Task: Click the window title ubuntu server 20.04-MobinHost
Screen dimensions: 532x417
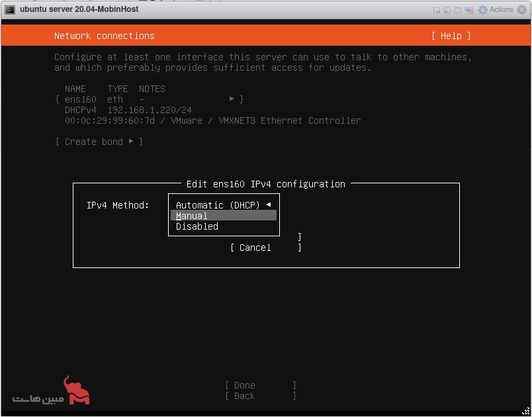Action: click(x=79, y=9)
